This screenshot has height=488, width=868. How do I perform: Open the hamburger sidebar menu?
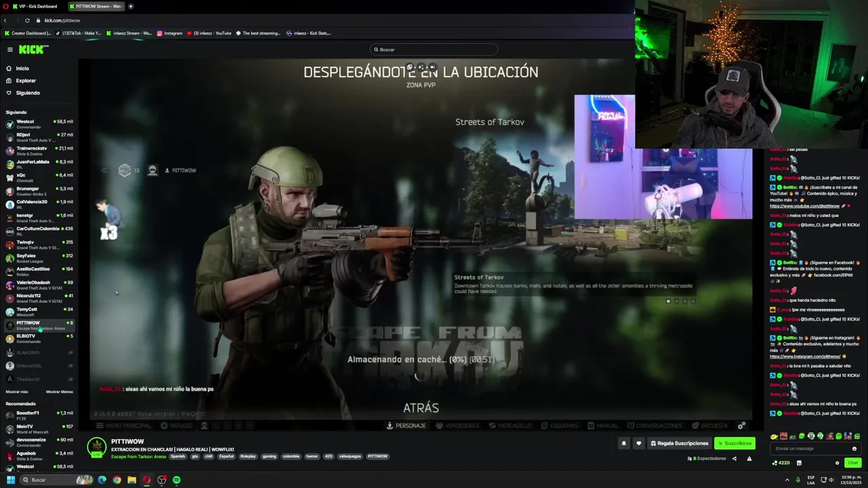(10, 49)
